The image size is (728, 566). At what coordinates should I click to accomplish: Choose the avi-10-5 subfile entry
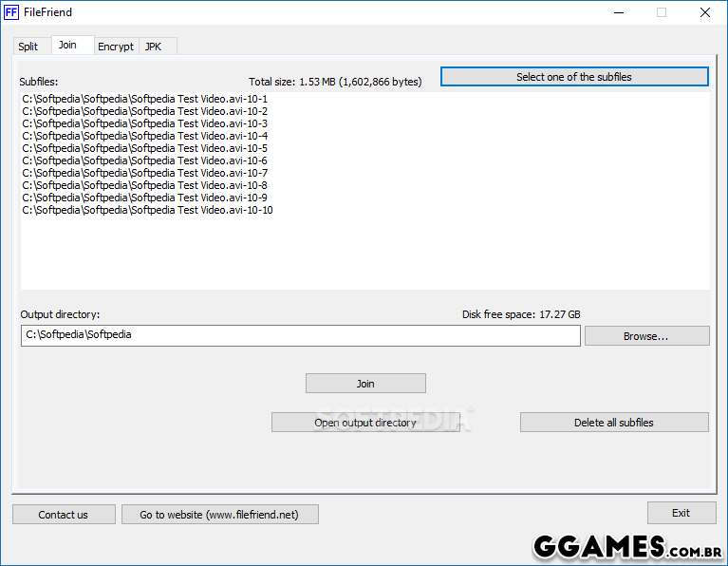(x=144, y=148)
